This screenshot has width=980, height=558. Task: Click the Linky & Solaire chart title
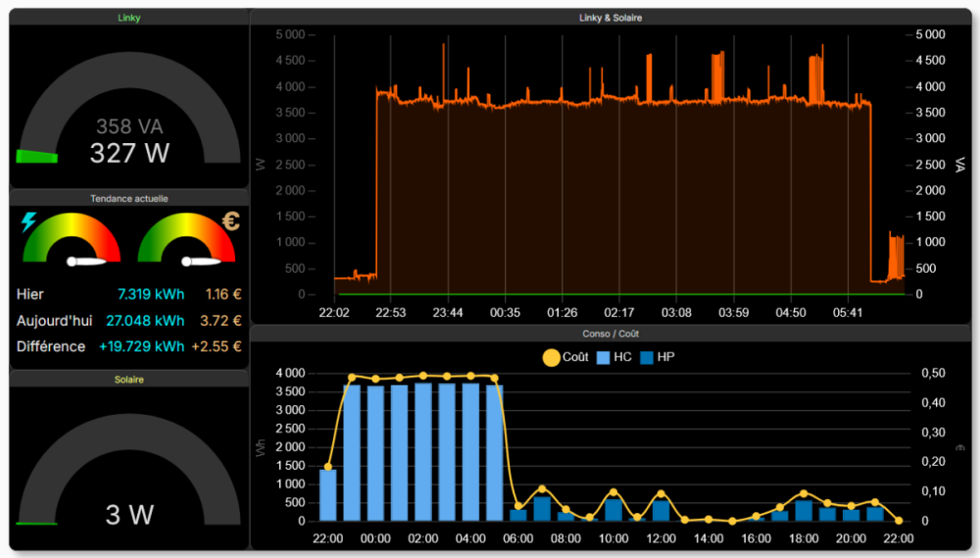611,18
